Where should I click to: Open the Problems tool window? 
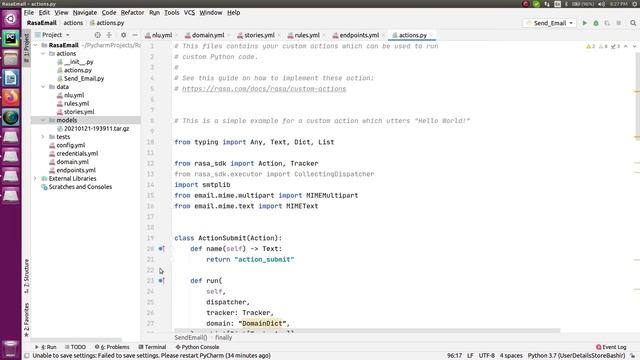[112, 347]
